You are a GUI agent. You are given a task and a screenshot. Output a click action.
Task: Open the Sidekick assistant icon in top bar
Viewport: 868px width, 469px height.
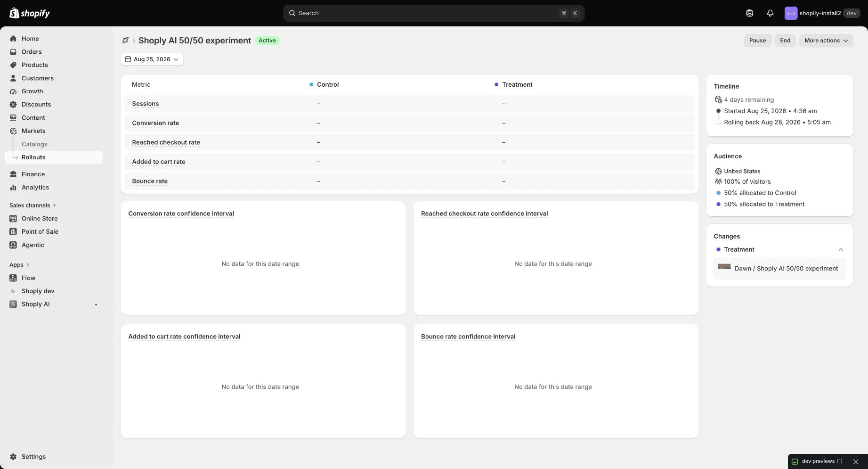click(x=750, y=13)
